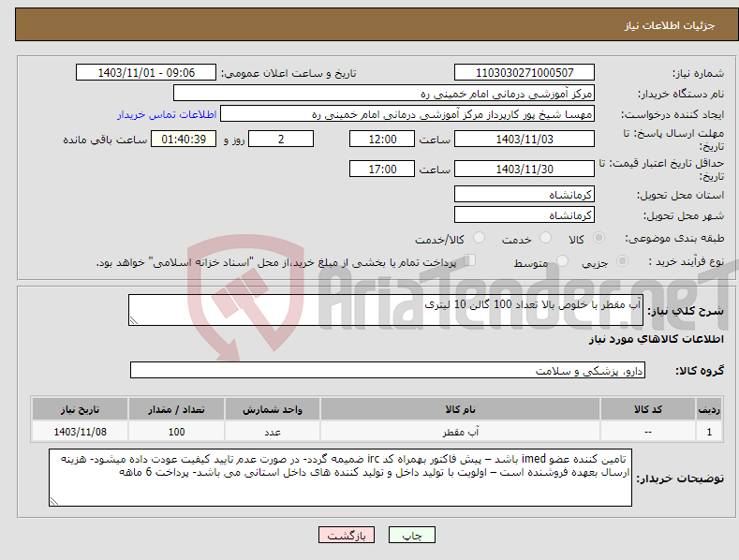Click the resize grip of description textarea
Image resolution: width=739 pixels, height=560 pixels.
click(x=134, y=320)
